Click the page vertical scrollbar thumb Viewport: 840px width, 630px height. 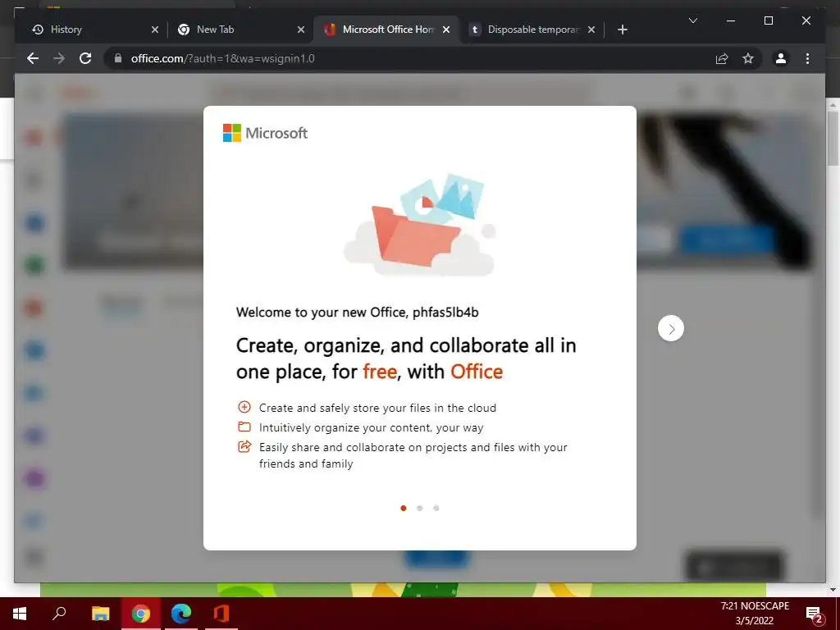(x=832, y=138)
